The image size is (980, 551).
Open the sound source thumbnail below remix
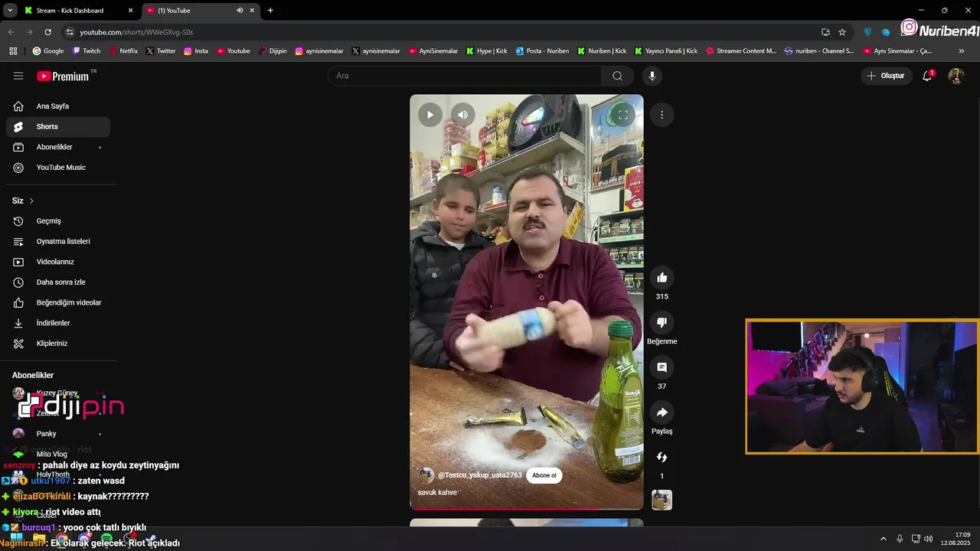tap(662, 500)
